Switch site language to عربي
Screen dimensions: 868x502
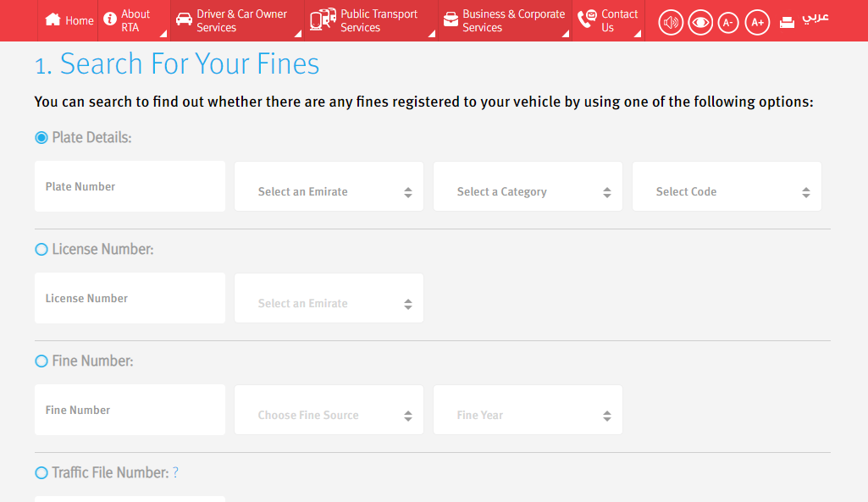tap(815, 19)
